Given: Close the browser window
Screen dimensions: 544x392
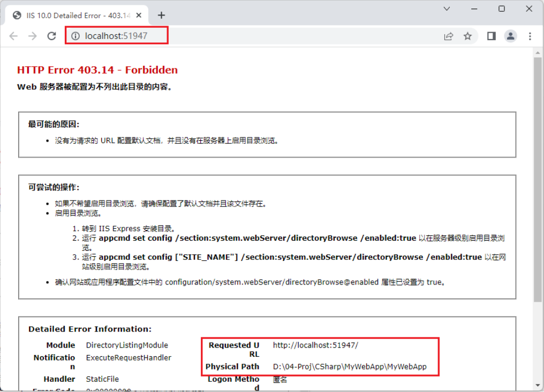Looking at the screenshot, I should [x=528, y=9].
